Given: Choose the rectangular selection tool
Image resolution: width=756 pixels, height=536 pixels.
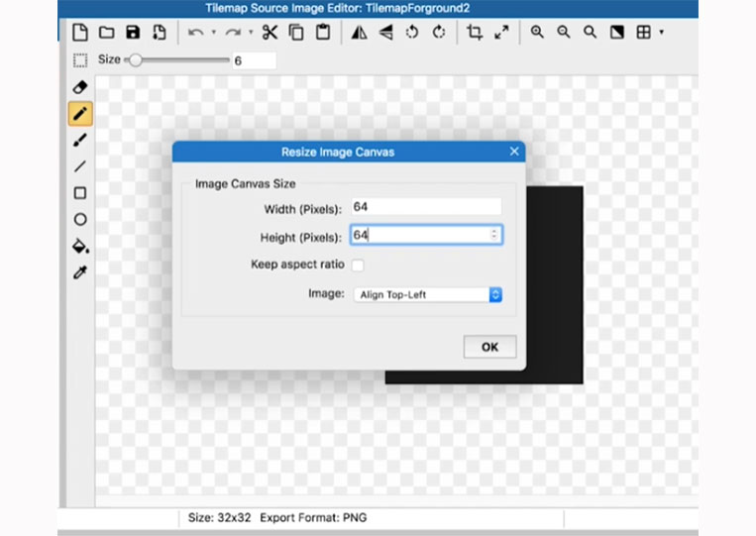Looking at the screenshot, I should coord(80,60).
